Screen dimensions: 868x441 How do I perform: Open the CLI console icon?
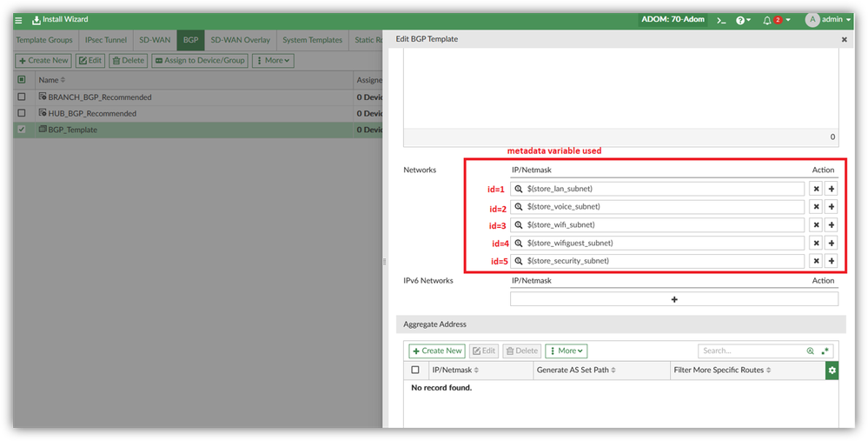pos(721,20)
